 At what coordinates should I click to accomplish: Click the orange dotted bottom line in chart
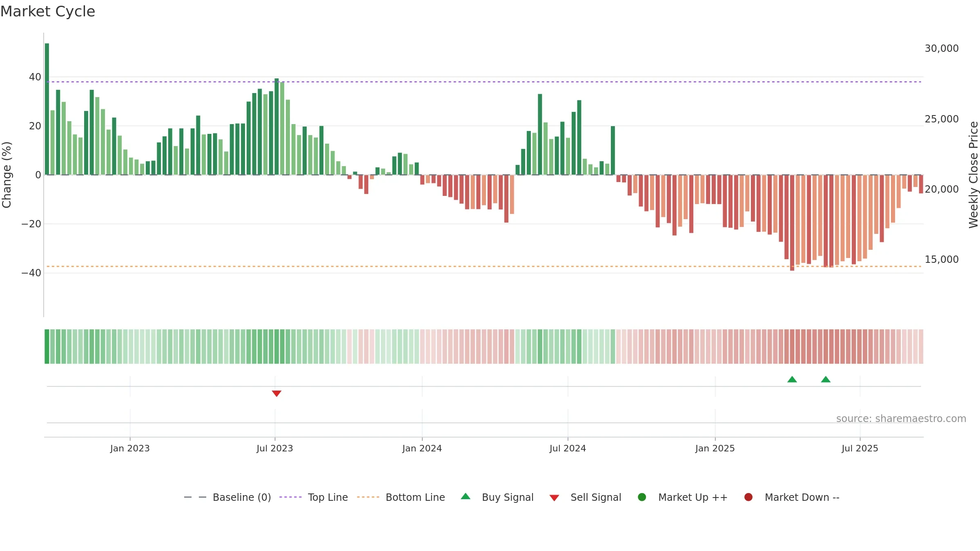(x=484, y=267)
